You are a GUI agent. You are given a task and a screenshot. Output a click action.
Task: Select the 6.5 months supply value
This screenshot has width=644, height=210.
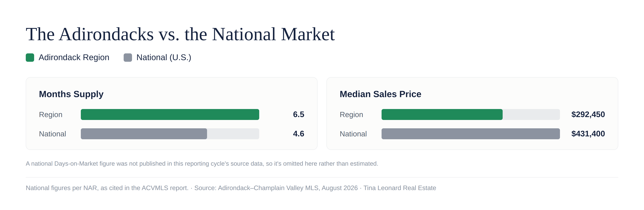(298, 114)
